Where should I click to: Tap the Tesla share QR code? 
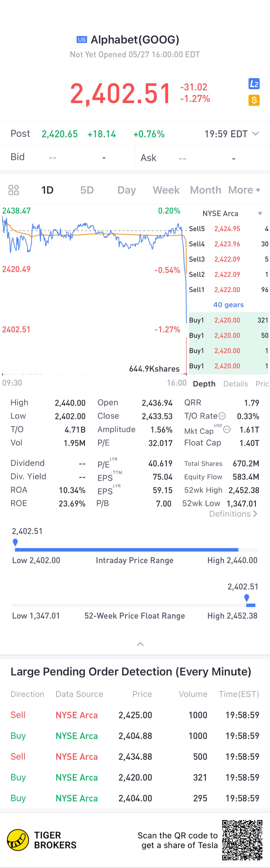tap(242, 840)
